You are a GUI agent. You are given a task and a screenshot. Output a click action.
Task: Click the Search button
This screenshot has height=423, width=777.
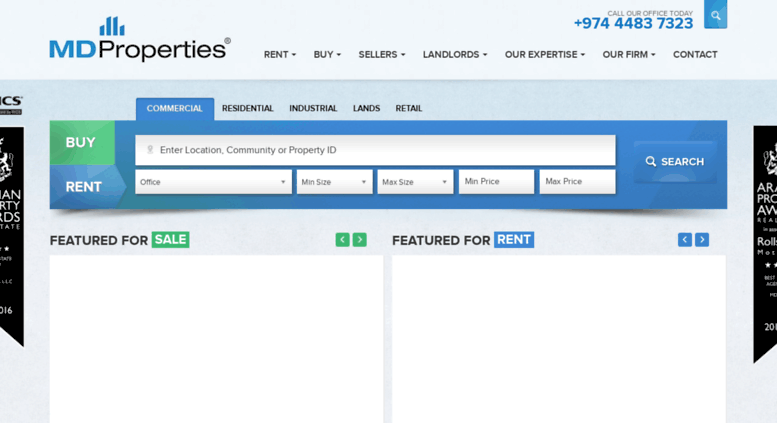675,162
